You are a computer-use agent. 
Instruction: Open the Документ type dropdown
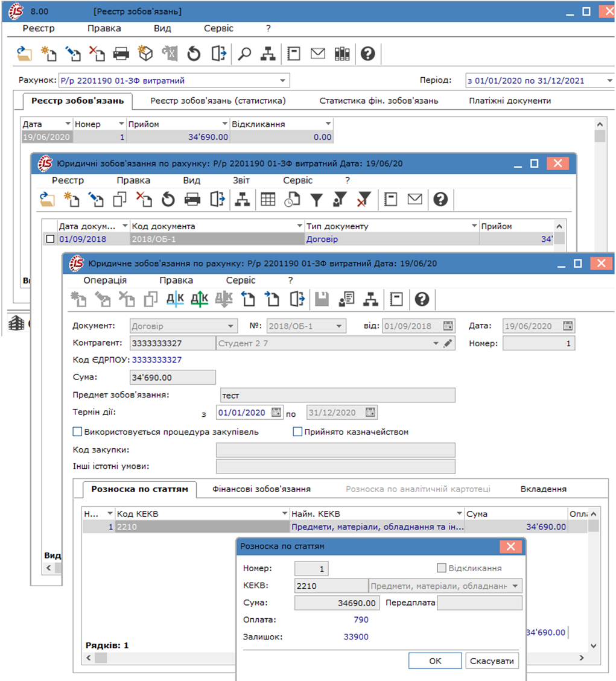pos(230,326)
